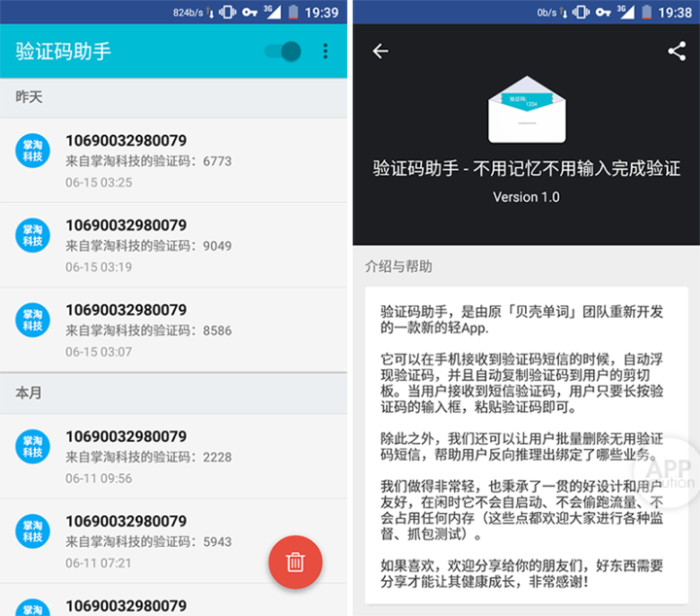The width and height of the screenshot is (700, 616).
Task: Tap avatar of message with code 9049
Action: [x=33, y=235]
